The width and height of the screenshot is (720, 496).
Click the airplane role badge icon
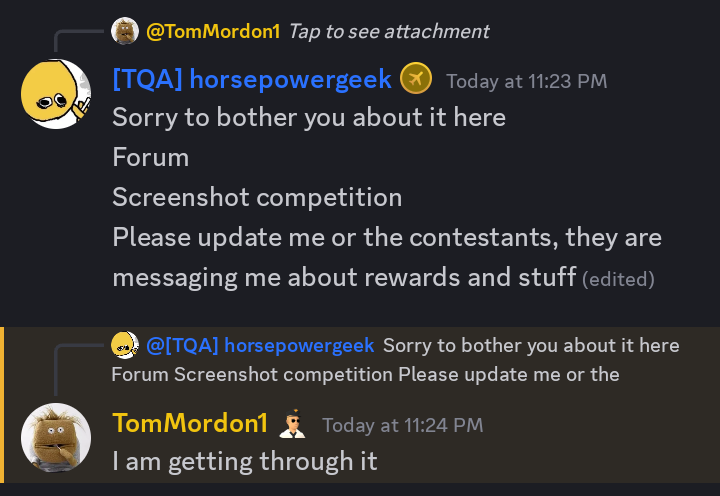[416, 79]
